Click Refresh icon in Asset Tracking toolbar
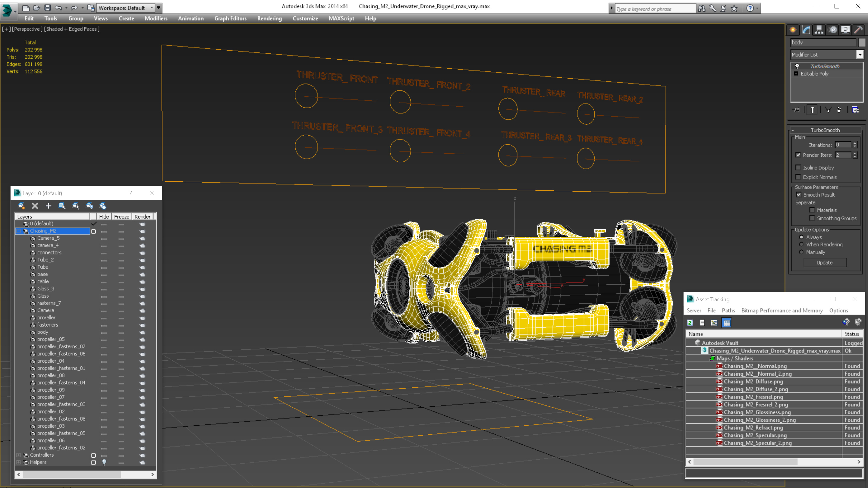 pos(690,323)
